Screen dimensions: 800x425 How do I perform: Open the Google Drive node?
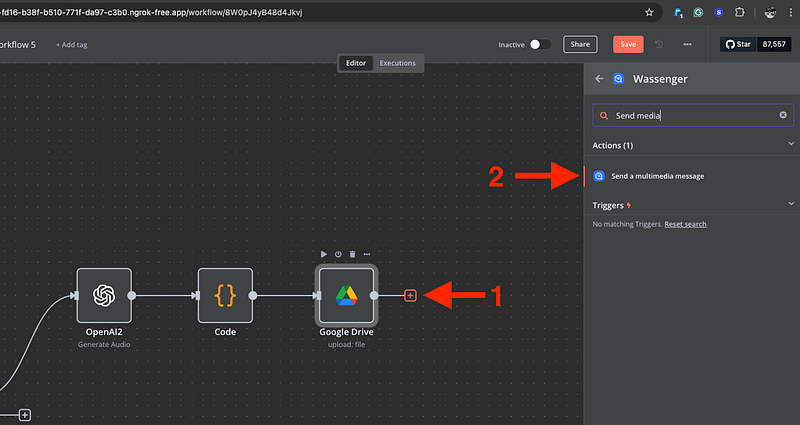(x=346, y=295)
